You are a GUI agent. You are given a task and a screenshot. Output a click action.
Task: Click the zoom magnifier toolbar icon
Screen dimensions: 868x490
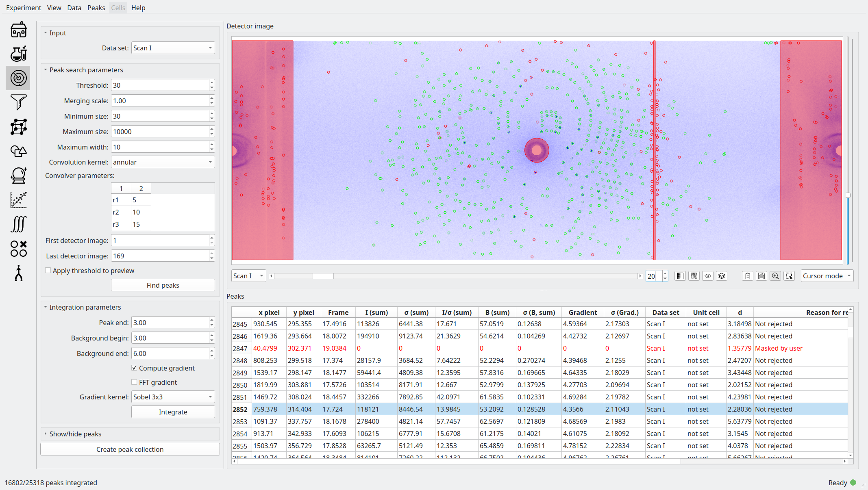coord(775,276)
